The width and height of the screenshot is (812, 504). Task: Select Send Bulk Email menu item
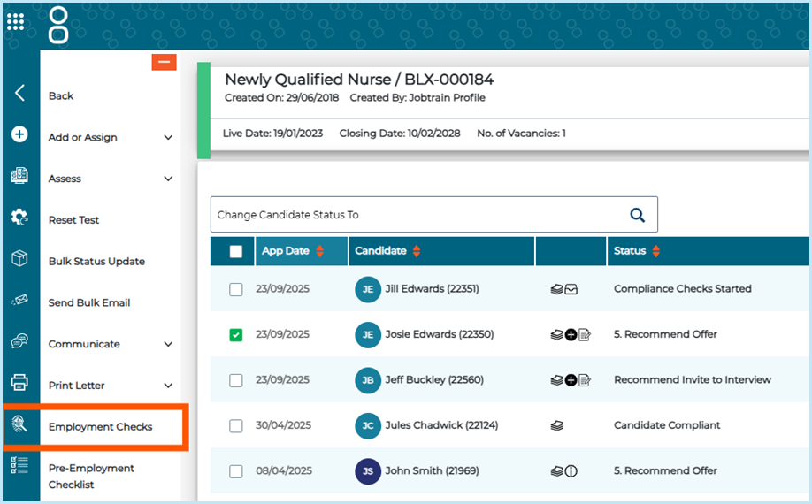(89, 303)
